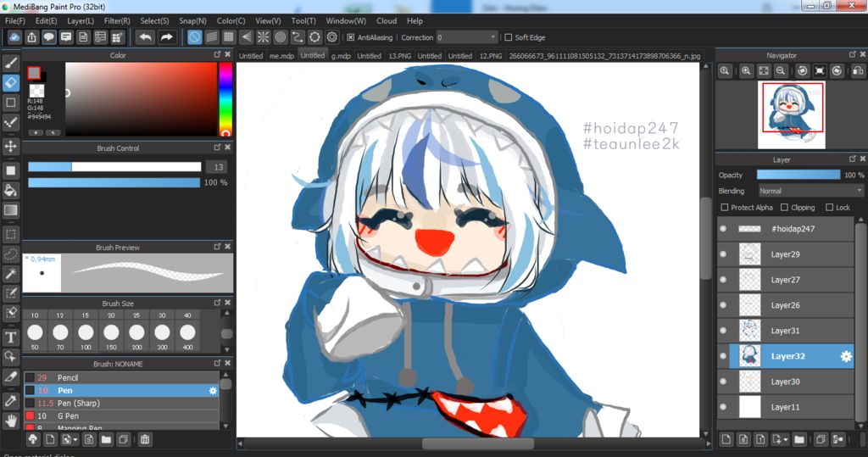Viewport: 868px width, 457px height.
Task: Open the Snap(N) menu
Action: point(192,20)
